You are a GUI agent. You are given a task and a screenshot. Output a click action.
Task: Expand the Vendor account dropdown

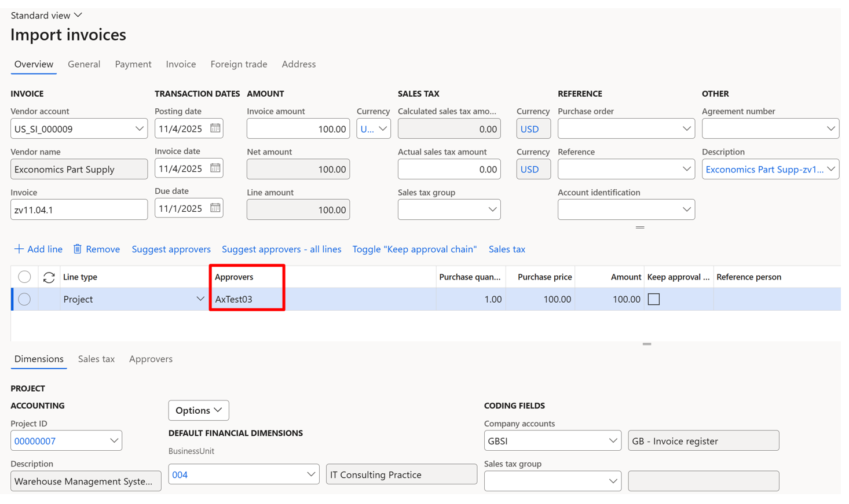point(139,128)
